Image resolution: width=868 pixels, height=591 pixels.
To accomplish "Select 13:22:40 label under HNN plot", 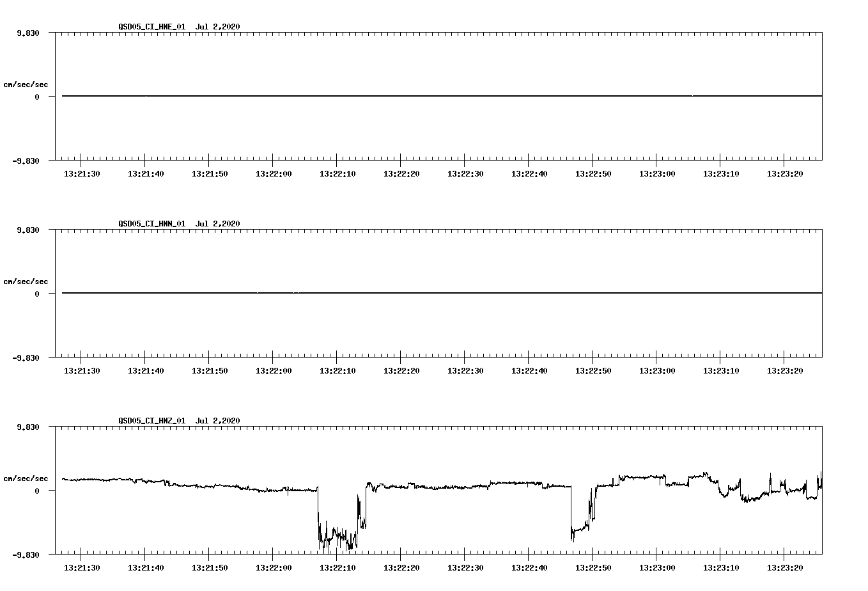I will [529, 371].
